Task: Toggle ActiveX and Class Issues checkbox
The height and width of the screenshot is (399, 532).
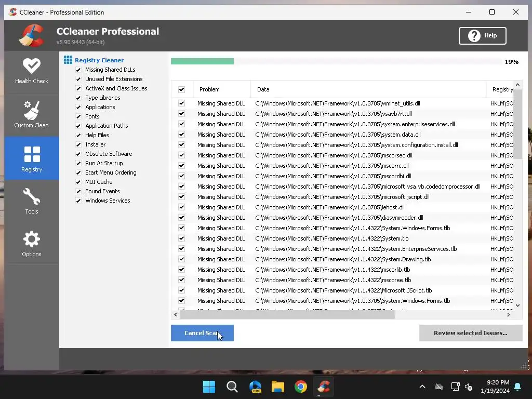Action: tap(78, 88)
